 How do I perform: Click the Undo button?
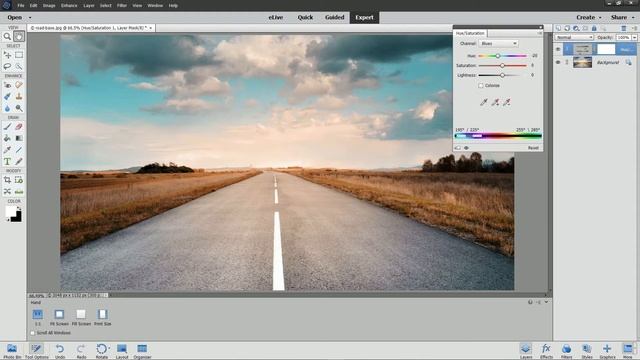[60, 351]
